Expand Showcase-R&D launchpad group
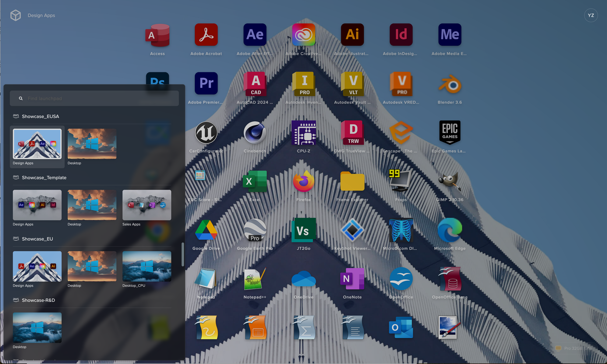Image resolution: width=607 pixels, height=364 pixels. pos(38,300)
